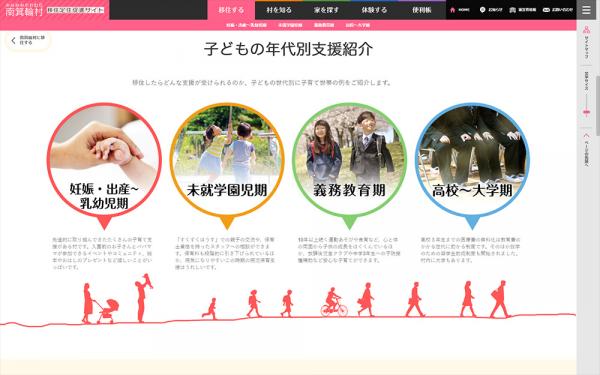
Task: Open the 体験する menu
Action: point(374,10)
